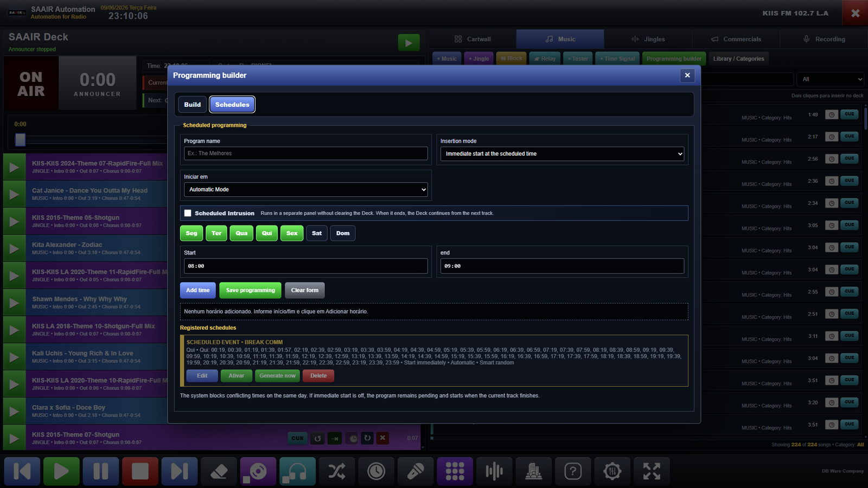Click CUE on the KIIS 2015-Theme 07-Shotgun row

[x=297, y=438]
